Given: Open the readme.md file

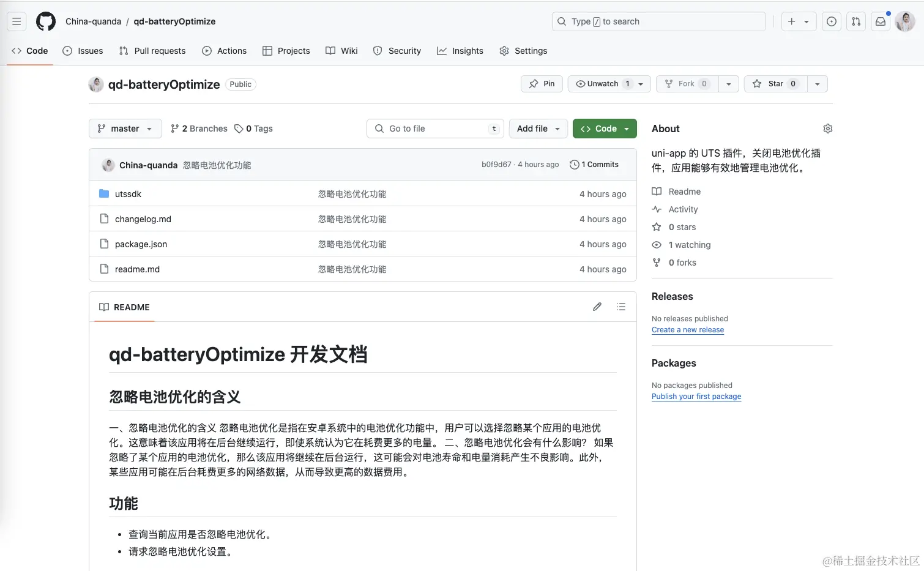Looking at the screenshot, I should [x=137, y=269].
